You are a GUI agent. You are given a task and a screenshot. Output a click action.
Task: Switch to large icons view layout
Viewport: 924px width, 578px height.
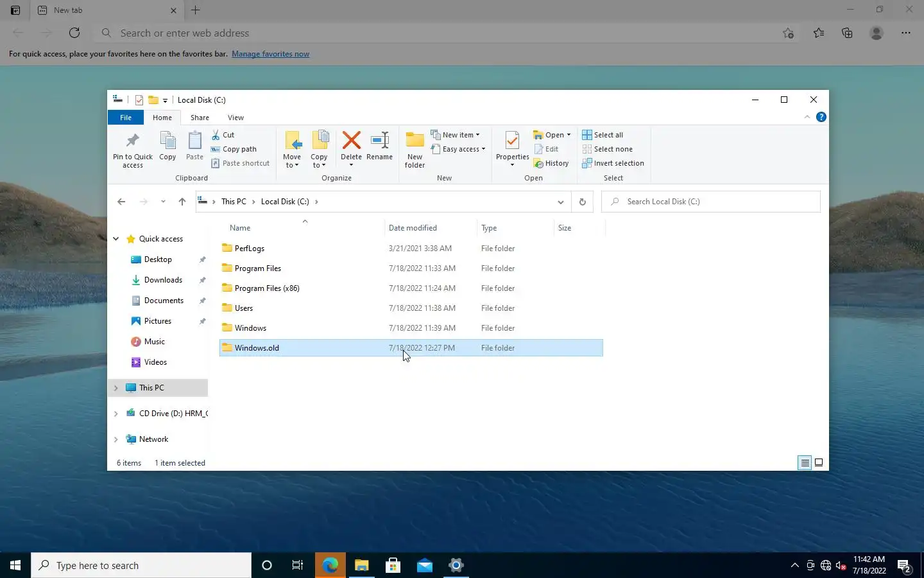pos(819,462)
